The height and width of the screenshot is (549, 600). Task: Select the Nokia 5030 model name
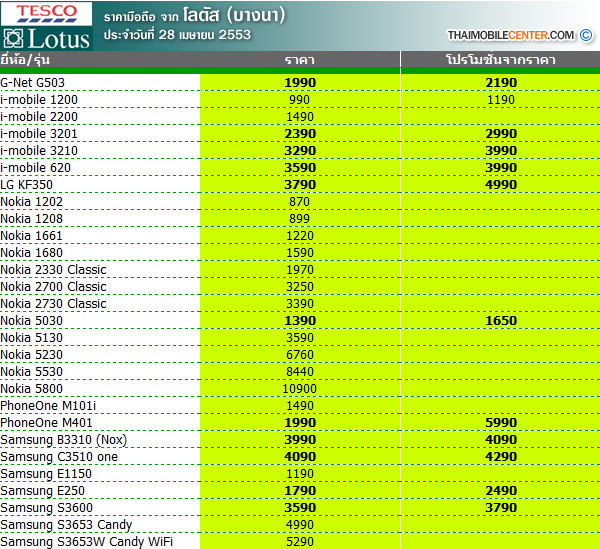pyautogui.click(x=31, y=321)
